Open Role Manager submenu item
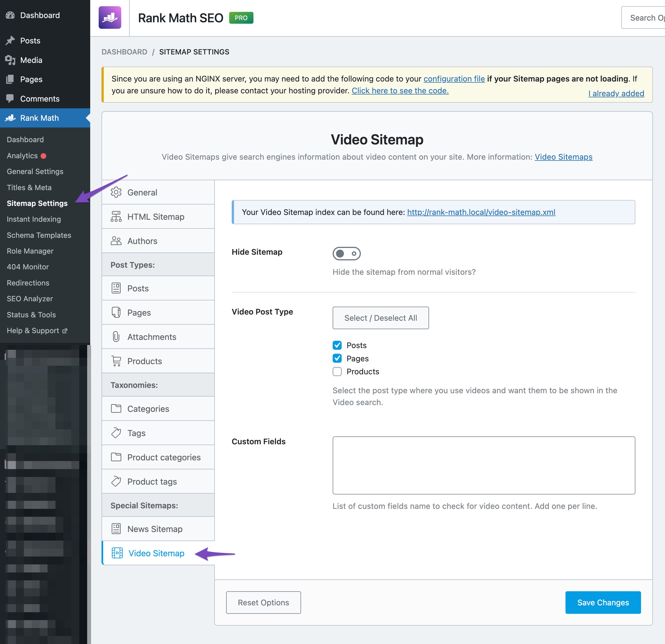This screenshot has width=665, height=644. click(x=30, y=251)
